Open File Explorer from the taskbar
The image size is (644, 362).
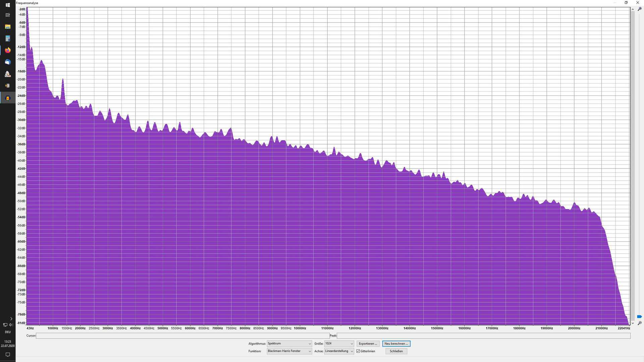(x=8, y=27)
